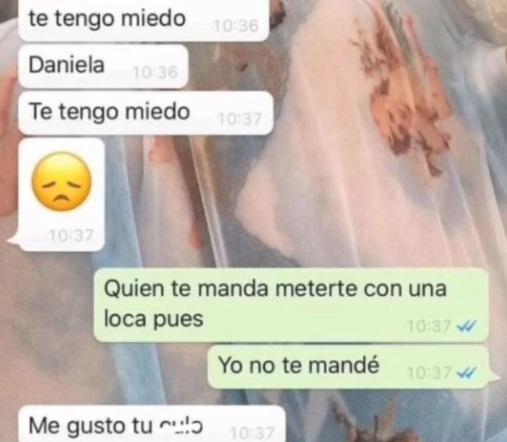Select the first 'te tengo miedo' message
This screenshot has height=442, width=507.
click(144, 20)
